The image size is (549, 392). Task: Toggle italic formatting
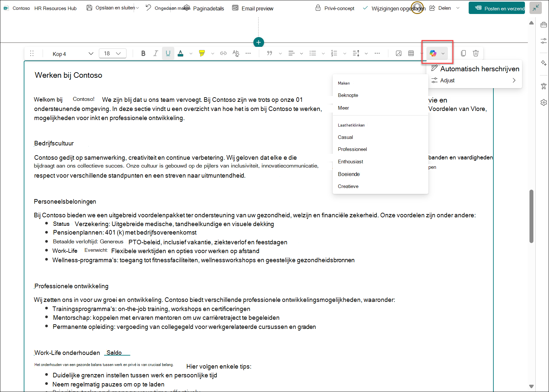(155, 53)
